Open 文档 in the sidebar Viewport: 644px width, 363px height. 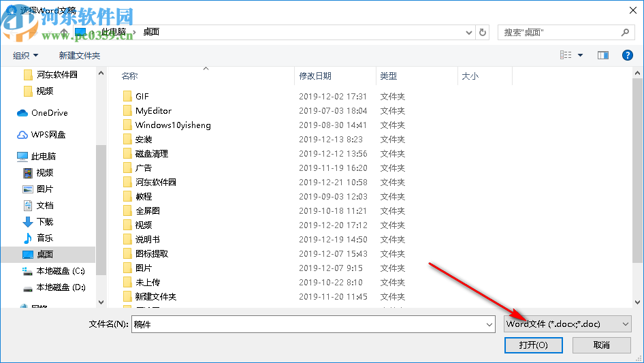coord(38,206)
